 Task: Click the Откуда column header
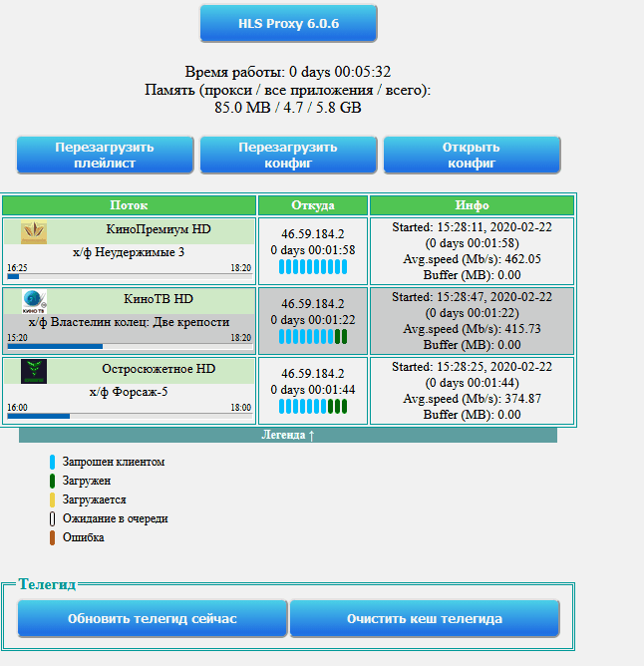pos(313,205)
